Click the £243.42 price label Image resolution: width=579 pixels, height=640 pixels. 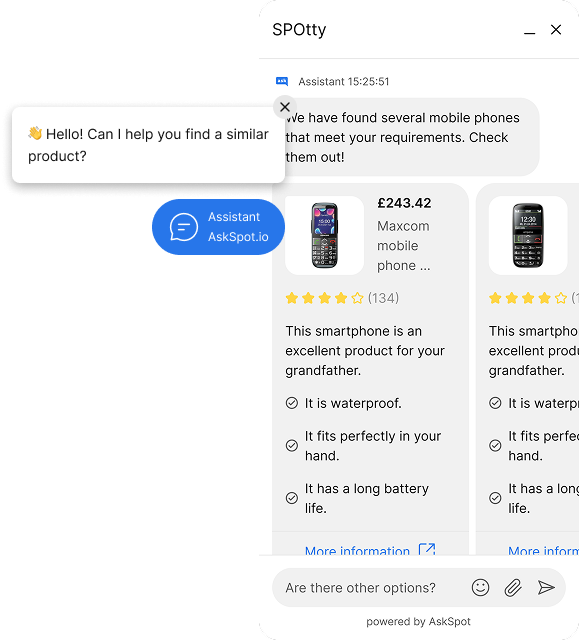tap(404, 203)
